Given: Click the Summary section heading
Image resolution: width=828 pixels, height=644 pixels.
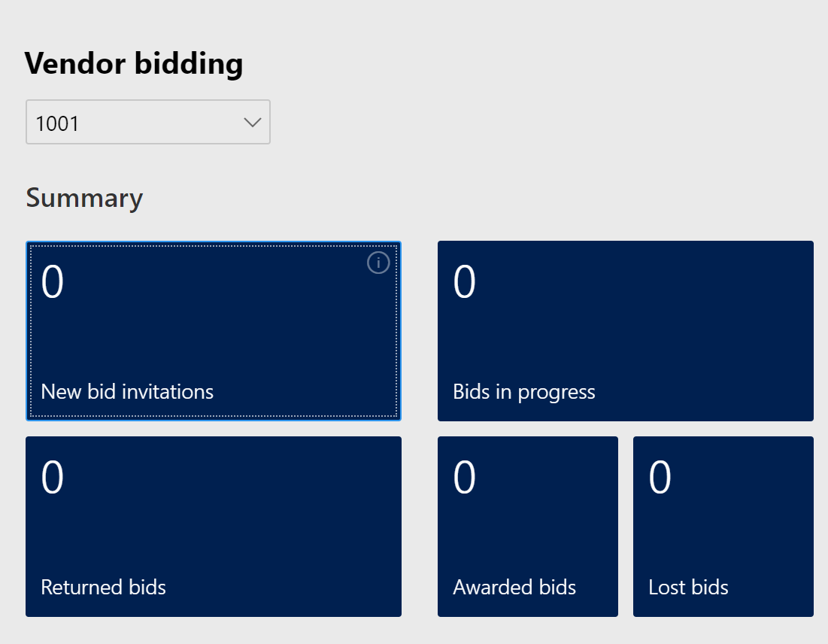Looking at the screenshot, I should tap(84, 199).
